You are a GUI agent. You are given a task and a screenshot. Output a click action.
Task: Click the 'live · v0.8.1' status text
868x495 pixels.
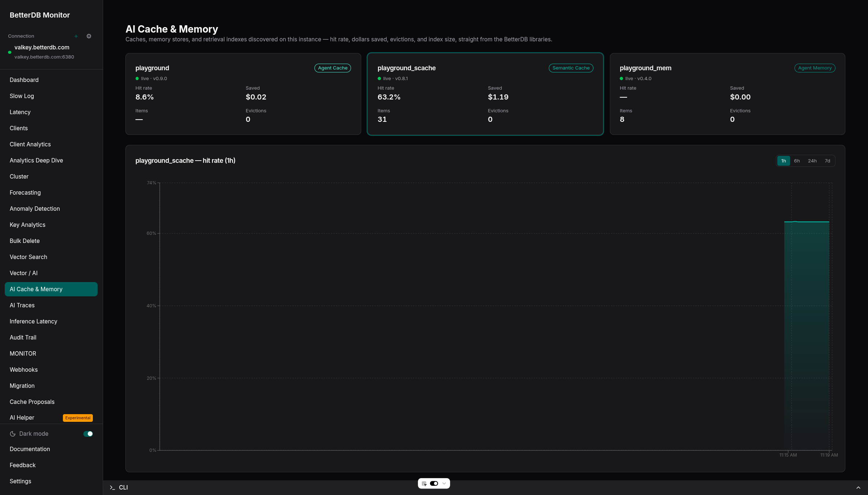(x=395, y=79)
